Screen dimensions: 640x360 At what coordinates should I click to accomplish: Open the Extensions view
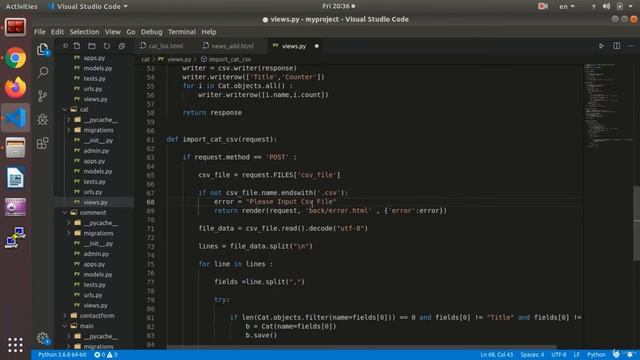coord(42,143)
